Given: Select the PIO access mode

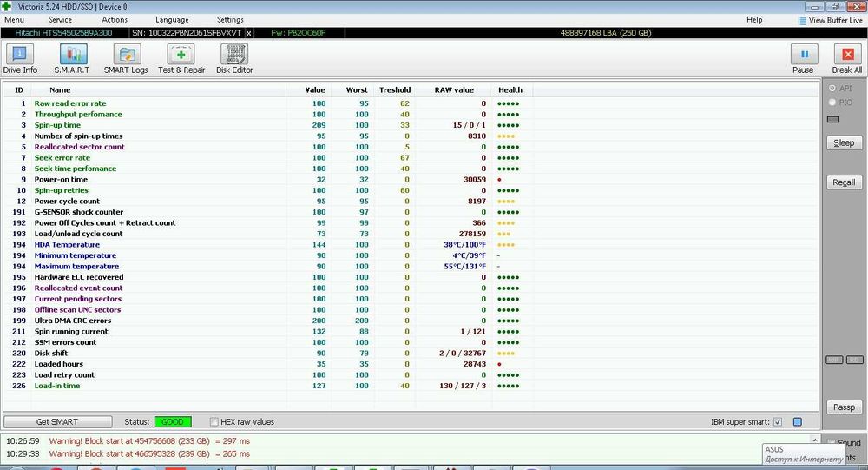Looking at the screenshot, I should click(x=832, y=102).
